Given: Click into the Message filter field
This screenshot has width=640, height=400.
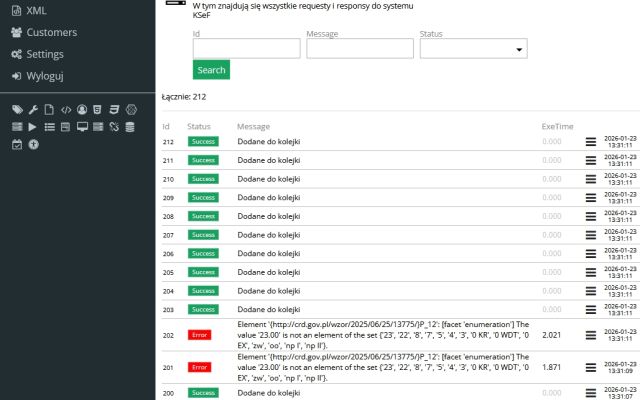Looking at the screenshot, I should (x=360, y=49).
